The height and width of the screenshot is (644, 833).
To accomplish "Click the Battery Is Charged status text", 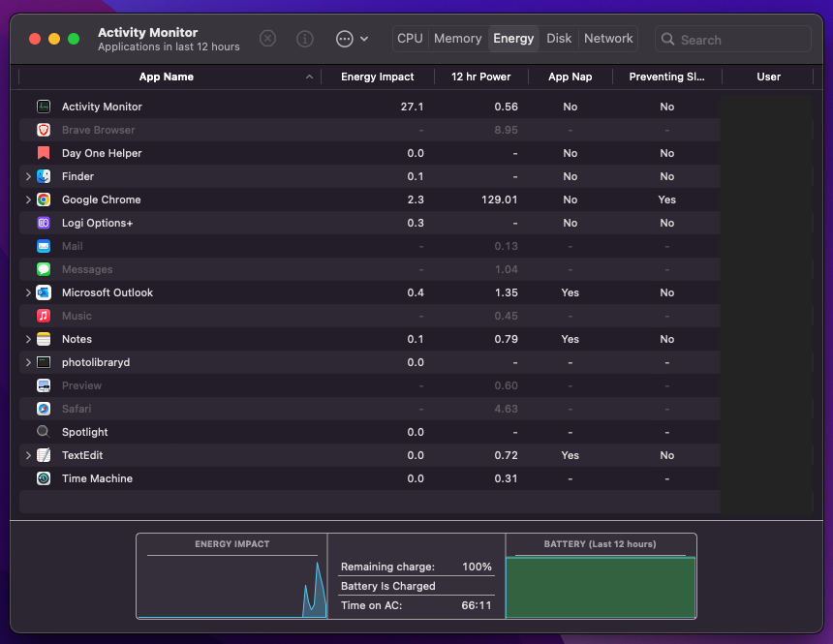I will click(x=387, y=586).
